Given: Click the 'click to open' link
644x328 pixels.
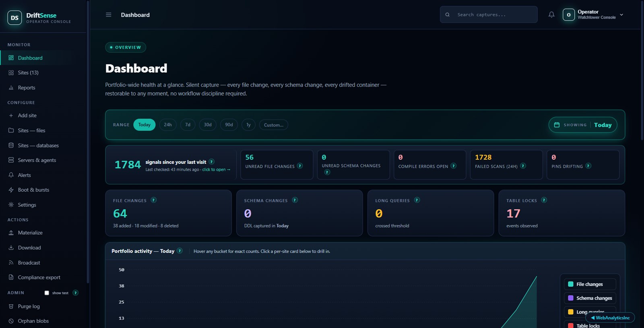Looking at the screenshot, I should (216, 169).
